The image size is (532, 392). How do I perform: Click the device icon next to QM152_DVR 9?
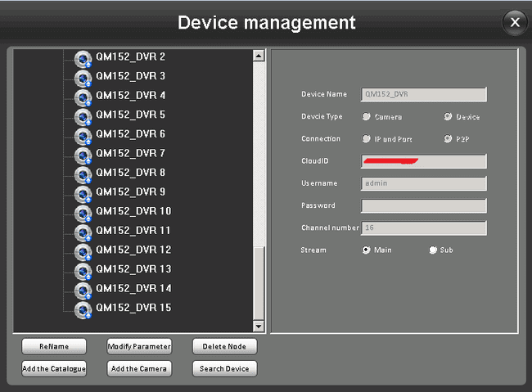83,193
